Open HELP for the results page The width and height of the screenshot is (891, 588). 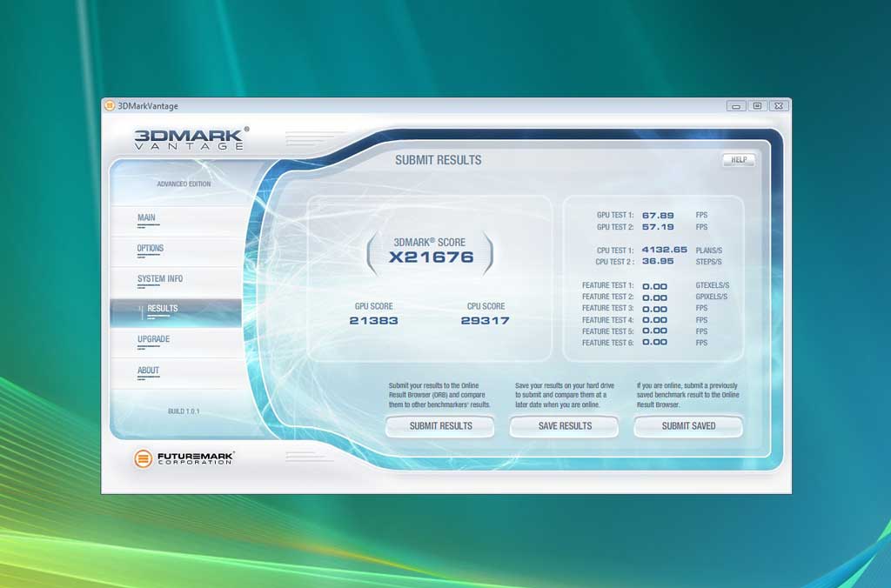click(739, 160)
